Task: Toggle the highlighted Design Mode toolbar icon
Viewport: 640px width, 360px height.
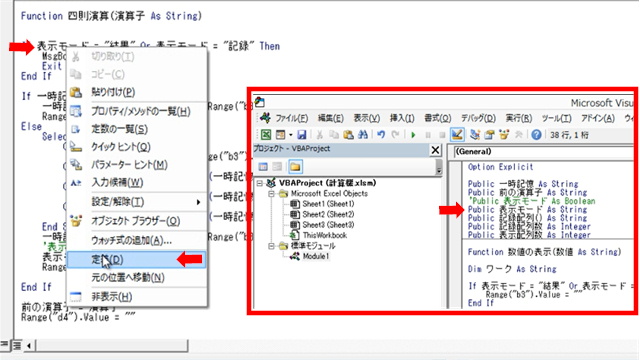Action: pyautogui.click(x=457, y=134)
